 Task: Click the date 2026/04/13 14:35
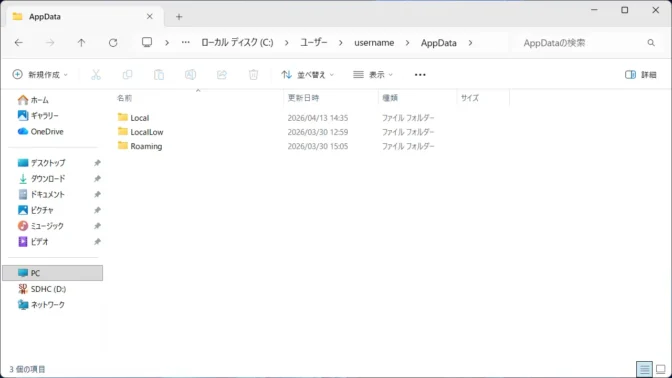(x=318, y=117)
